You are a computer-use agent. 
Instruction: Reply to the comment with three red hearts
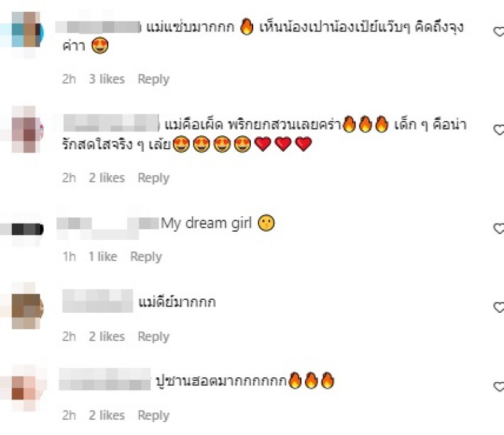(x=153, y=178)
